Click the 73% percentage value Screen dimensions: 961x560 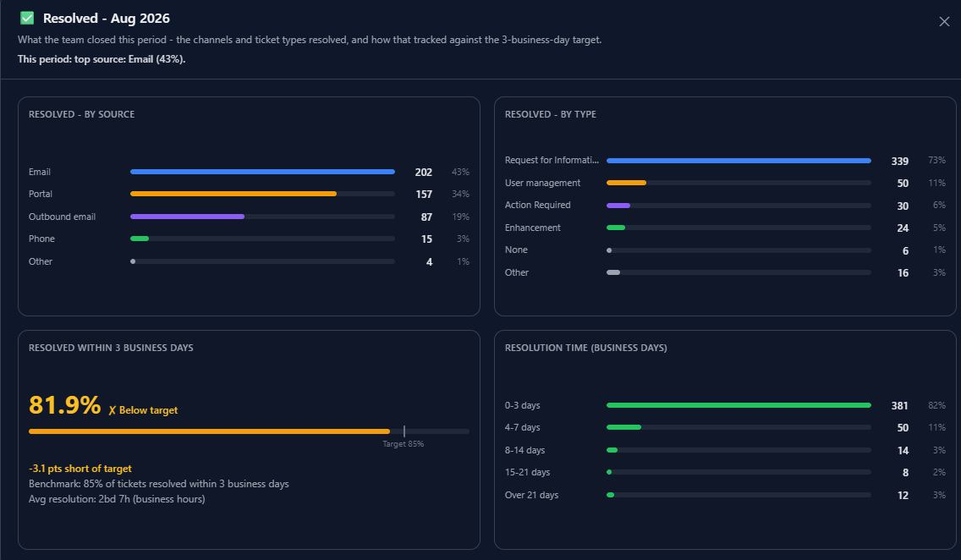[936, 161]
